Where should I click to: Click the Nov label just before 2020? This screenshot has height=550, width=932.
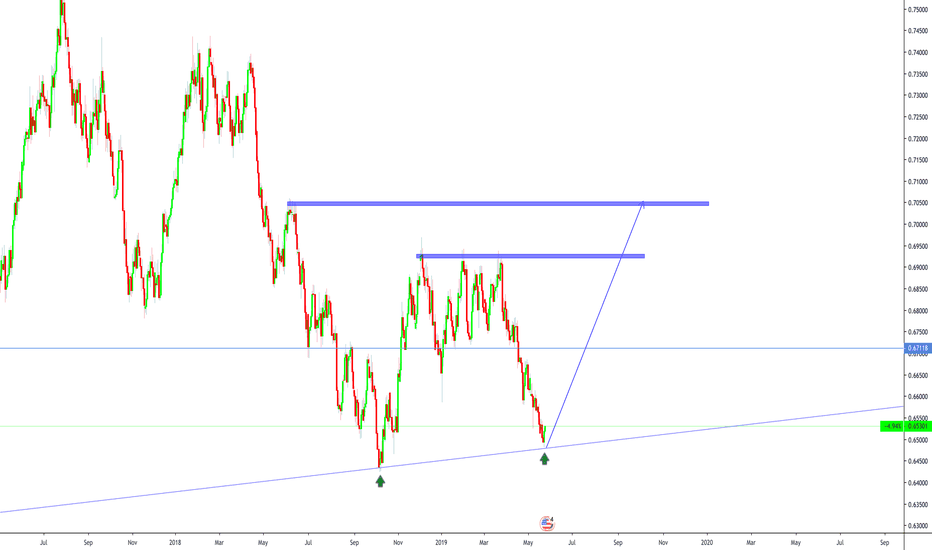(x=663, y=542)
